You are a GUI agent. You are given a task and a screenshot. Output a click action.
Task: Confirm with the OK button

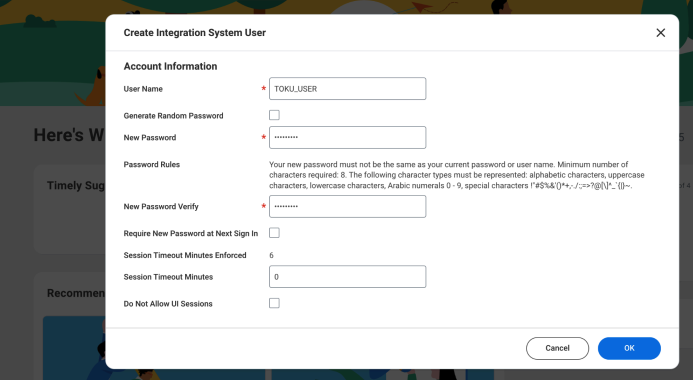click(629, 348)
